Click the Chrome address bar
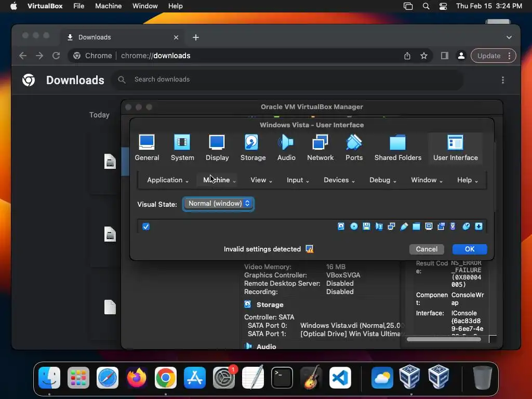Image resolution: width=532 pixels, height=399 pixels. (x=249, y=56)
